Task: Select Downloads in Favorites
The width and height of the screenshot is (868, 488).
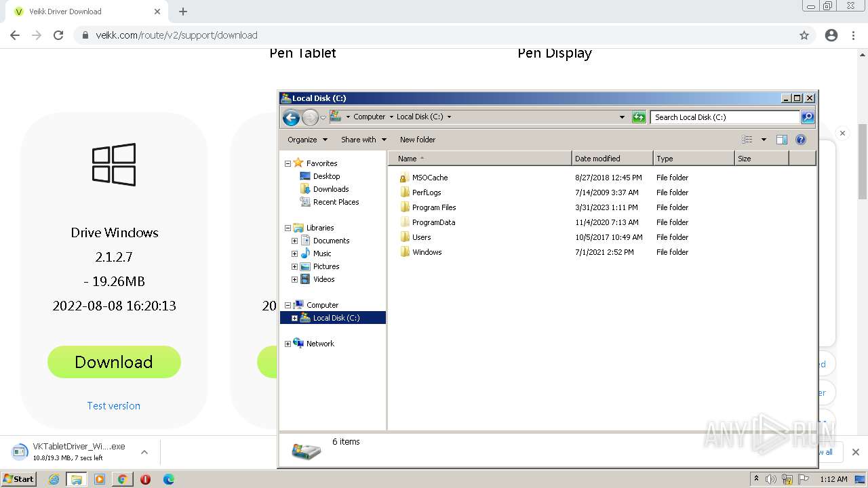Action: 331,189
